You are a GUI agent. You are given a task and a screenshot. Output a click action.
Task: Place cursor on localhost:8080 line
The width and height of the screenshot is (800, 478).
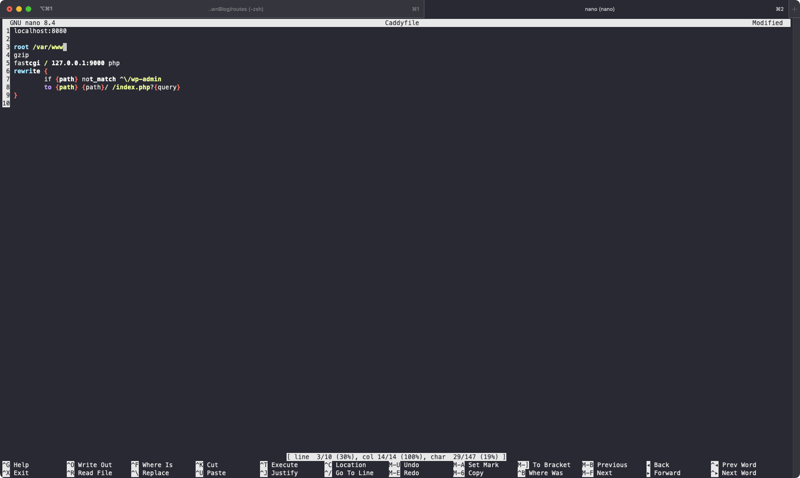coord(40,31)
